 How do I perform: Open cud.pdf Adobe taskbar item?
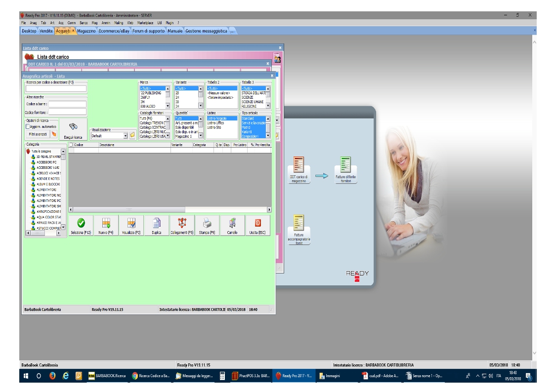click(381, 376)
